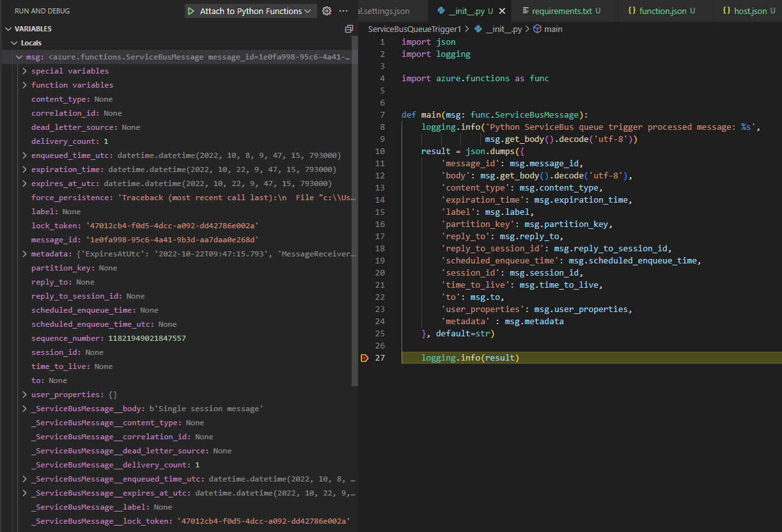The height and width of the screenshot is (532, 782).
Task: Toggle the breakpoint on line 27
Action: pos(364,357)
